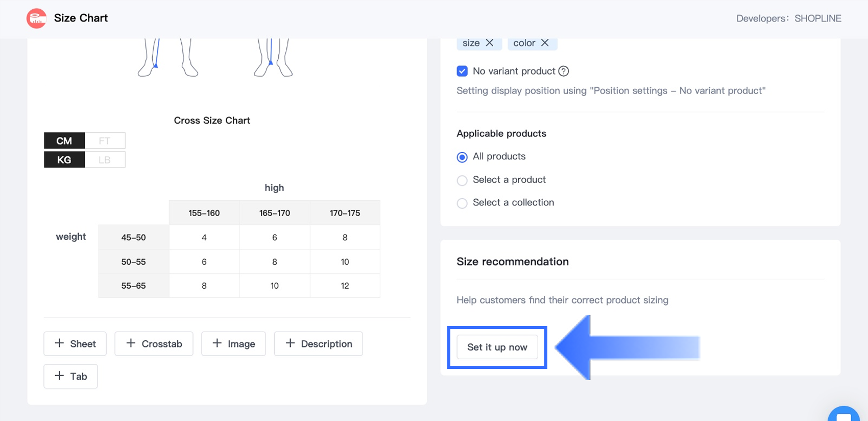Add an Image block

point(233,344)
